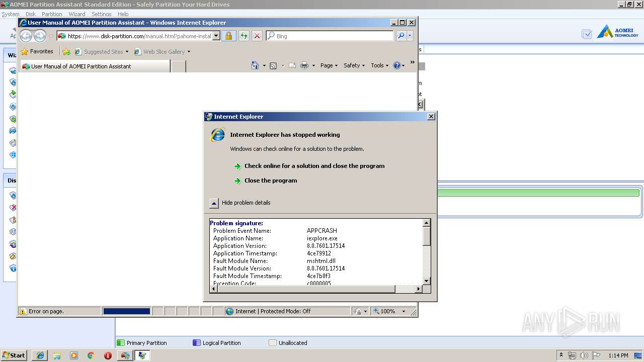Open address bar URL history dropdown
Screen dimensions: 644x362
click(x=216, y=36)
